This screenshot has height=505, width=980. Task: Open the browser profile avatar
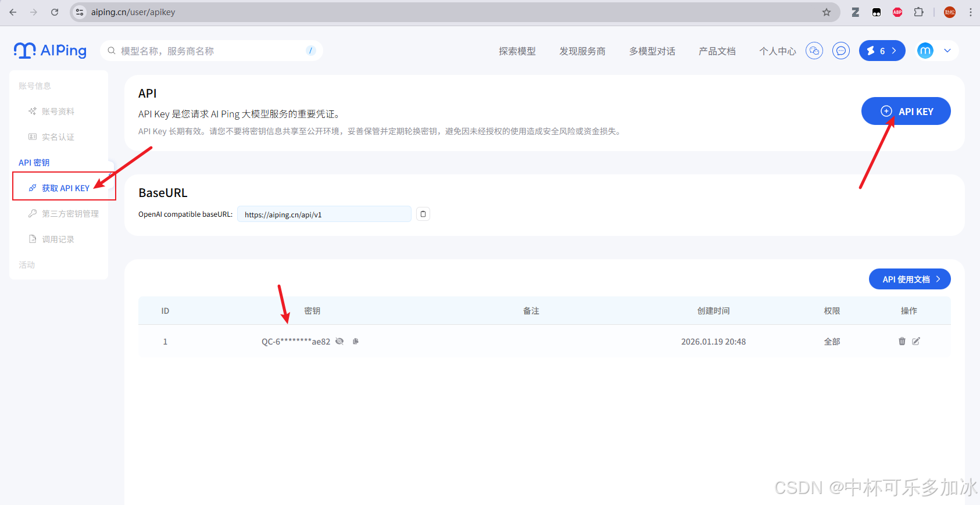[950, 12]
